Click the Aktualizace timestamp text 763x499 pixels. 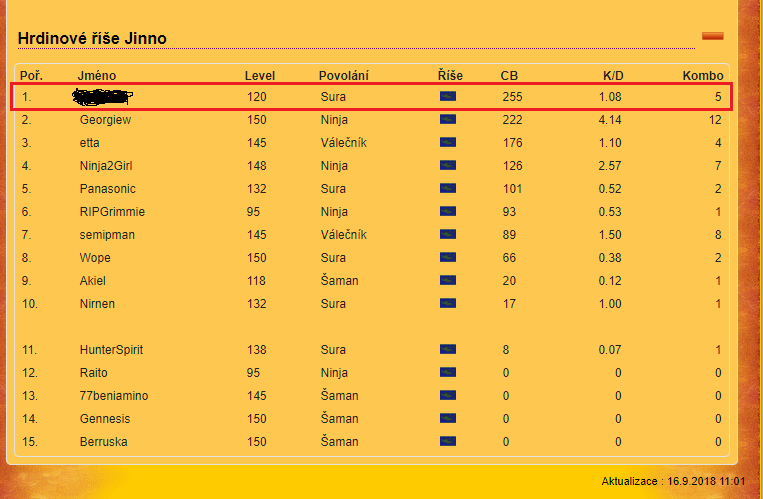(x=674, y=482)
